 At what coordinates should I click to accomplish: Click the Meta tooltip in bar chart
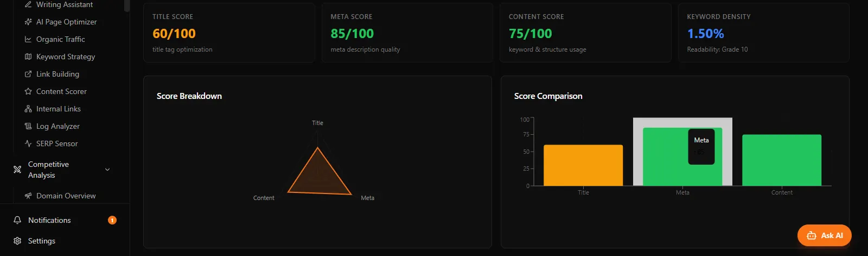(x=701, y=146)
